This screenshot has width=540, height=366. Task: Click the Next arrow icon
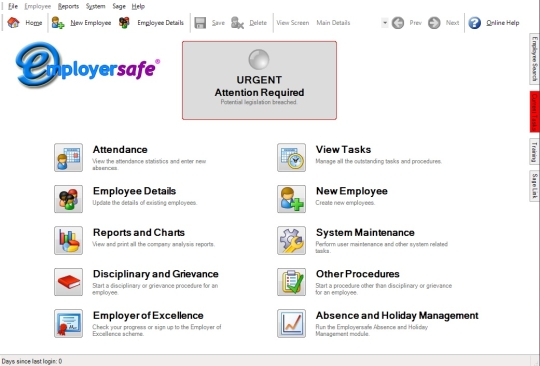[434, 23]
